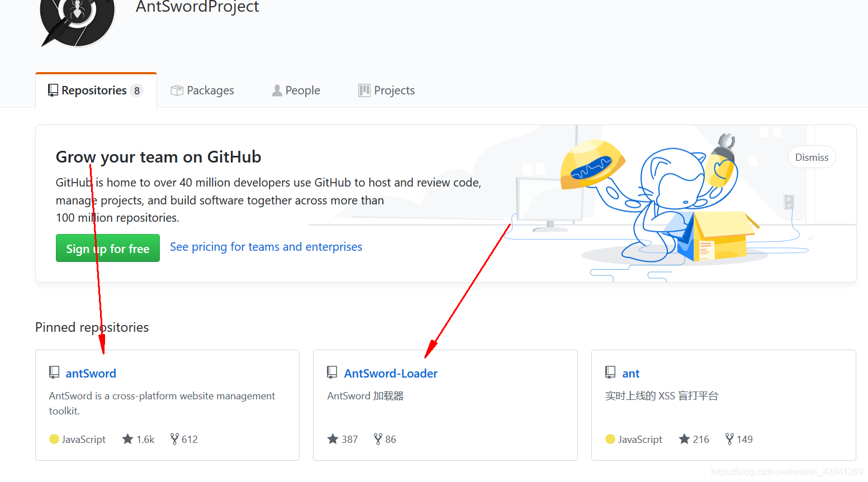Dismiss the Grow your team banner

point(812,158)
